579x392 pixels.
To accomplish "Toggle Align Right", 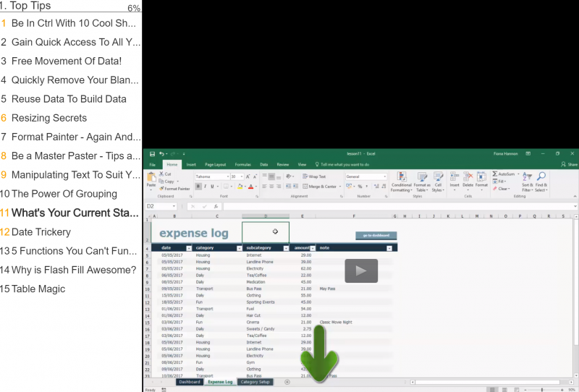I will tap(279, 187).
